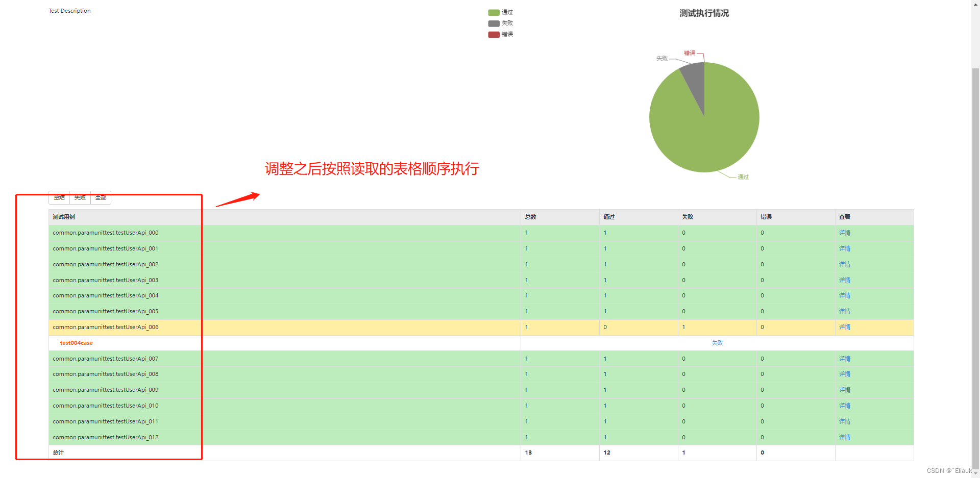Viewport: 980px width, 478px height.
Task: Open 详情 for testUserApi_008 row
Action: coord(845,374)
